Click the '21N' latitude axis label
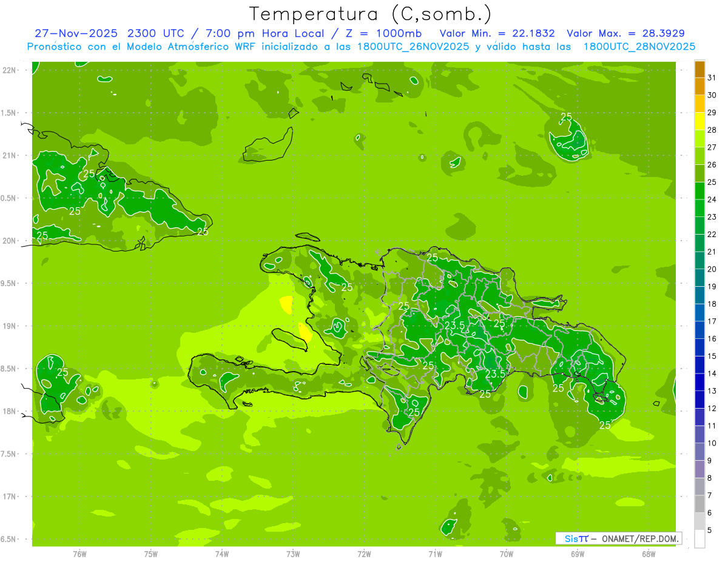The height and width of the screenshot is (562, 728). point(9,155)
